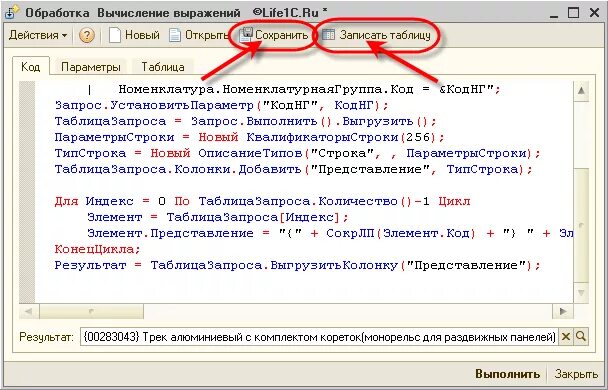Click the help question mark icon
Screen dimensions: 608x390
(x=86, y=36)
